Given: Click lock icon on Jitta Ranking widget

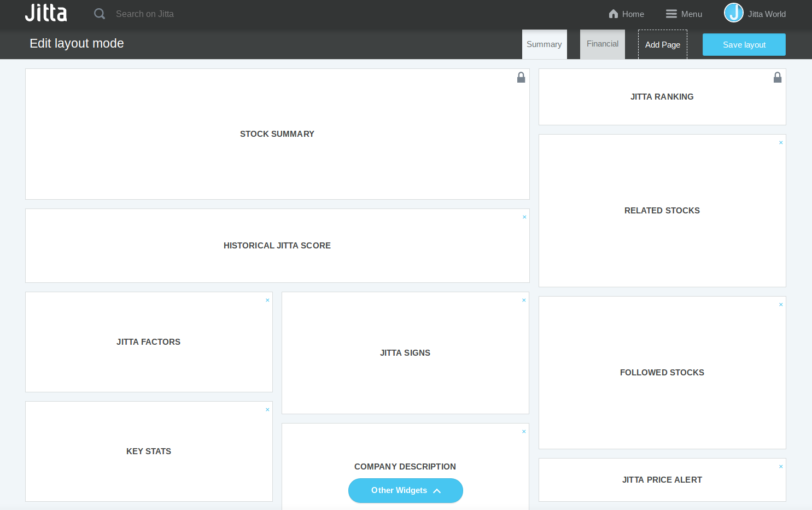Looking at the screenshot, I should point(778,78).
